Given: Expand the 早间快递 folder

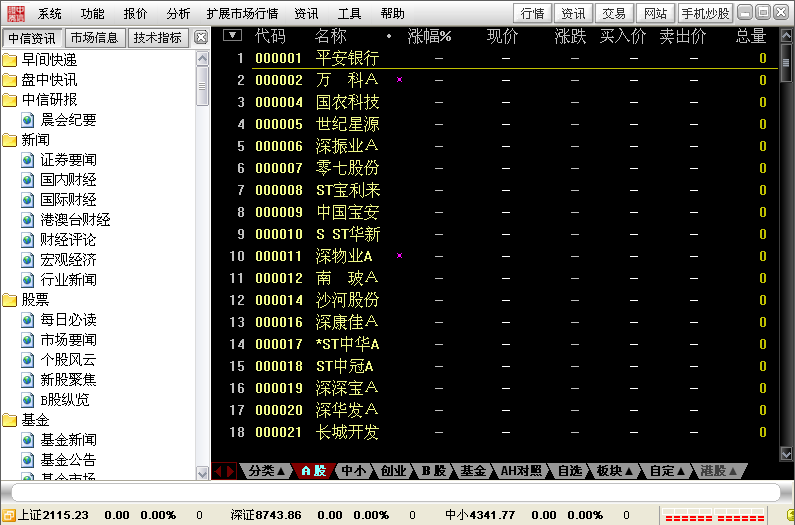Looking at the screenshot, I should [x=10, y=60].
